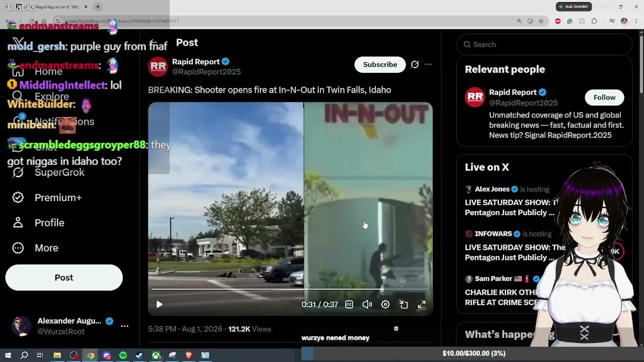Open OBS Studio from the taskbar

[x=74, y=355]
